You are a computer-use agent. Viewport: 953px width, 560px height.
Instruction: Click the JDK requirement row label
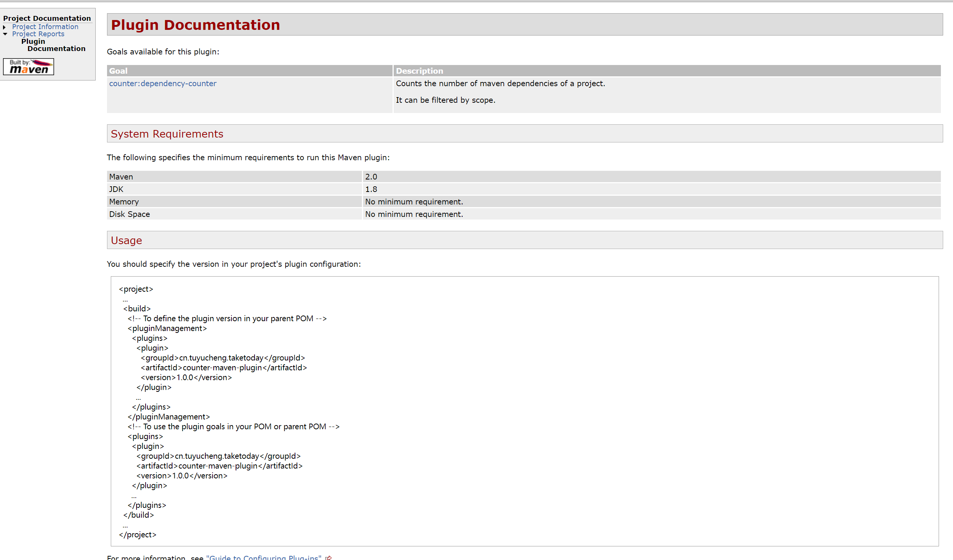(116, 189)
